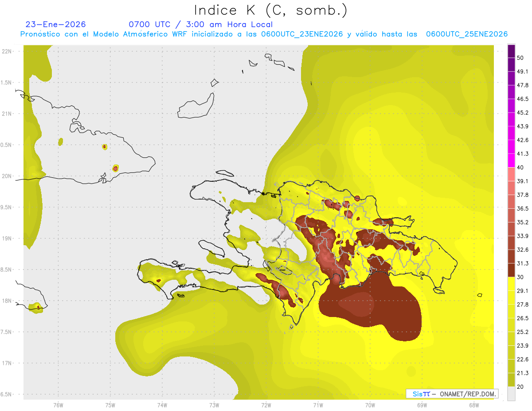Click the gray swatch at the legend bottom
The height and width of the screenshot is (411, 532).
(x=512, y=394)
